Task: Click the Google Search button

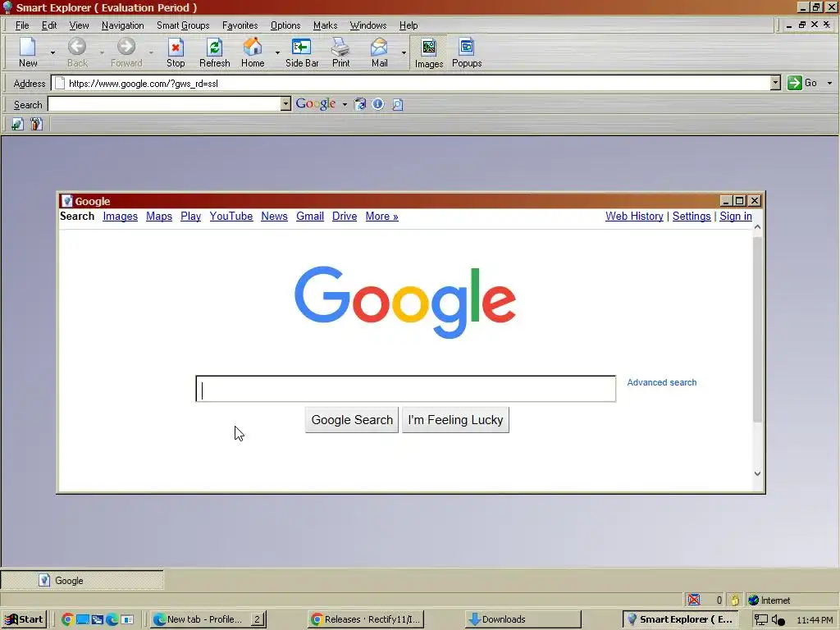Action: [352, 420]
